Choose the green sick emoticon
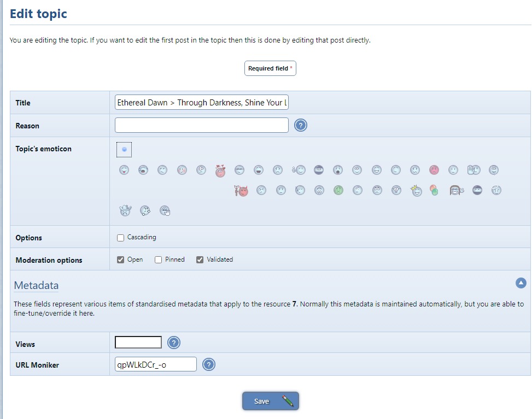Viewport: 532px width, 419px height. 338,191
